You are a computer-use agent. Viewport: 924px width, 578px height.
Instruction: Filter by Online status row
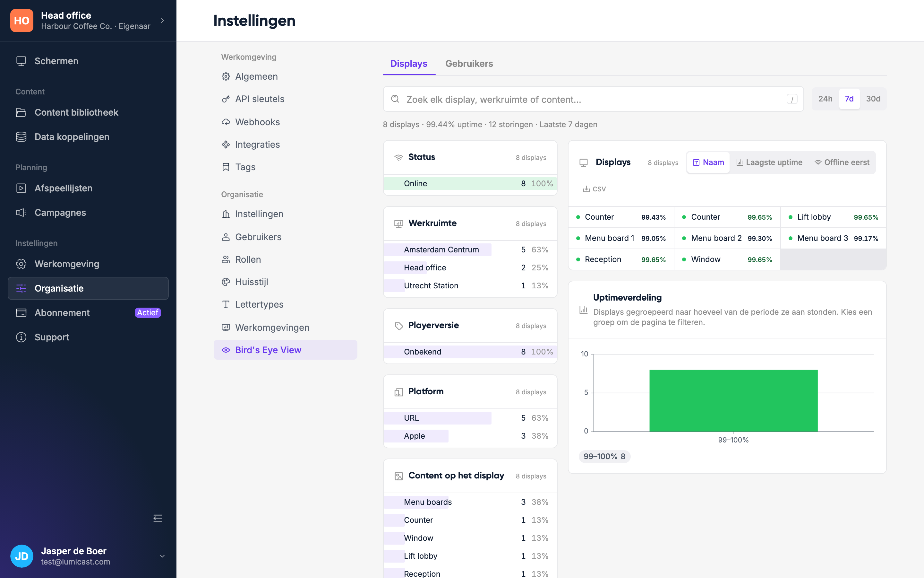[470, 183]
